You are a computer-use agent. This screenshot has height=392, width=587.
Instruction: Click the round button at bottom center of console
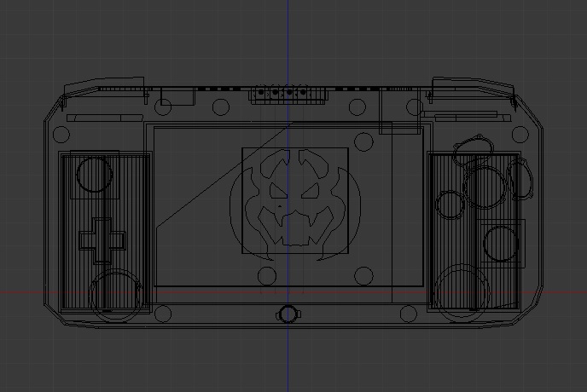coord(288,314)
